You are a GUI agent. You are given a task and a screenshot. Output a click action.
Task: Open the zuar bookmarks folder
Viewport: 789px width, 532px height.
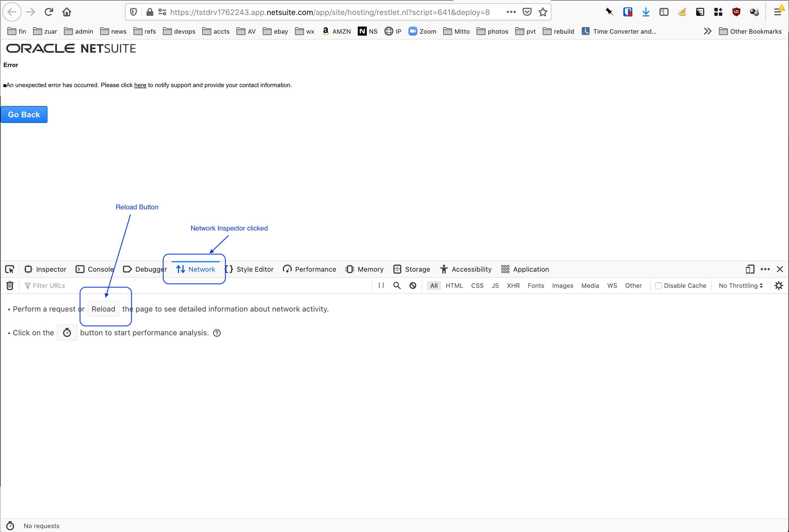[x=45, y=31]
